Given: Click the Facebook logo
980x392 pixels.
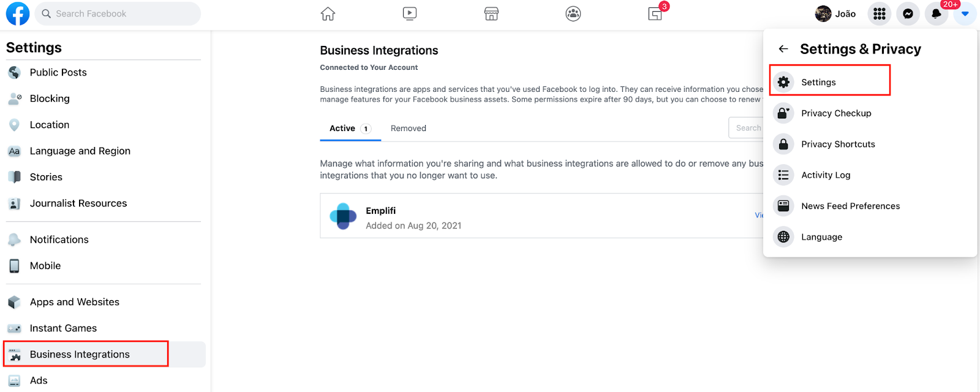Looking at the screenshot, I should click(x=18, y=13).
